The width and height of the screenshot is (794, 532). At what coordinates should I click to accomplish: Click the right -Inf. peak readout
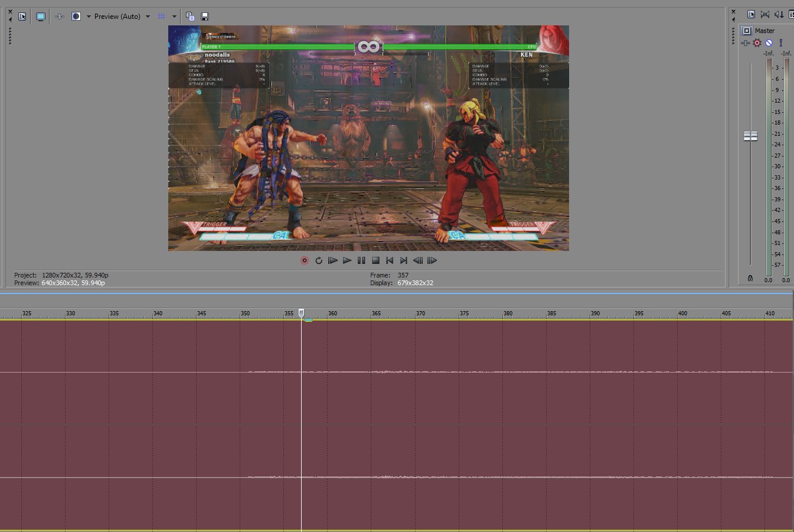pos(786,54)
